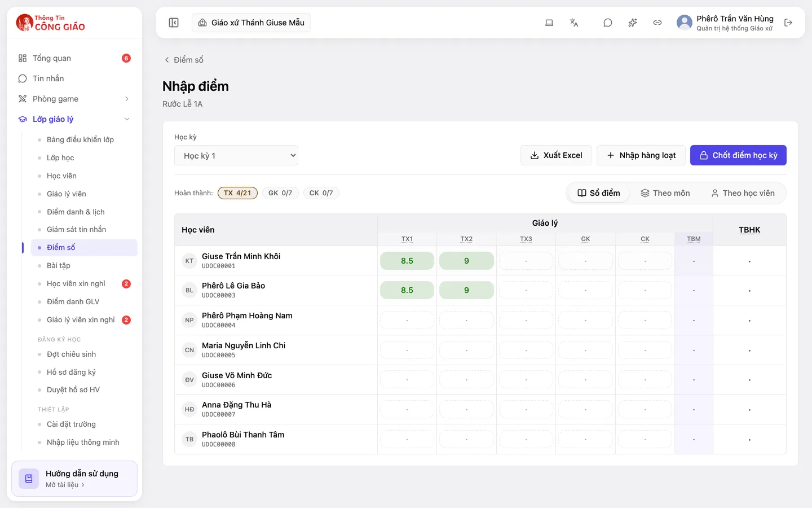The image size is (812, 508).
Task: Open Tin nhắn in the sidebar
Action: point(74,78)
